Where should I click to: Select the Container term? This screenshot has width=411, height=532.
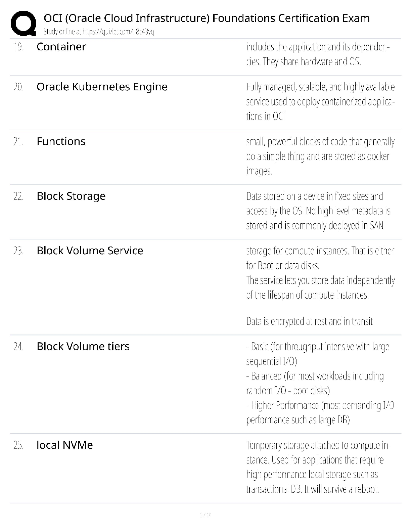point(61,47)
